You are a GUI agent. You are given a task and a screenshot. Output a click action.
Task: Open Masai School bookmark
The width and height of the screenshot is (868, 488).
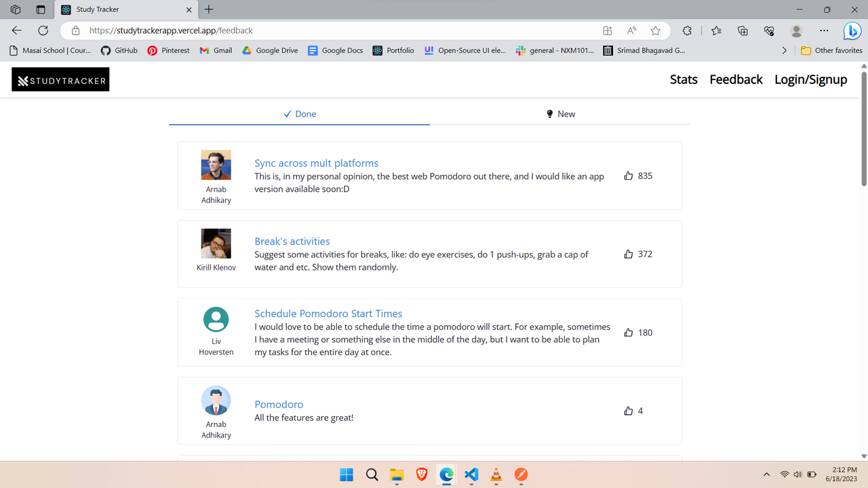pos(50,50)
